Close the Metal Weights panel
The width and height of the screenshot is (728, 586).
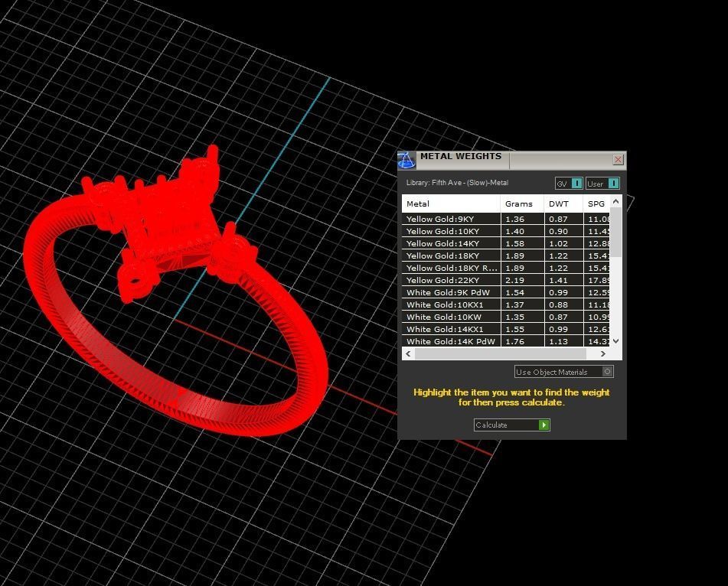point(618,160)
